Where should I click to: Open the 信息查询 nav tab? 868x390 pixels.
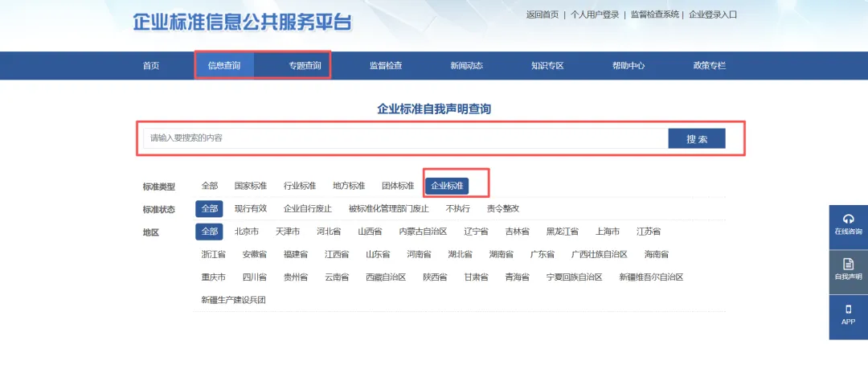click(224, 65)
